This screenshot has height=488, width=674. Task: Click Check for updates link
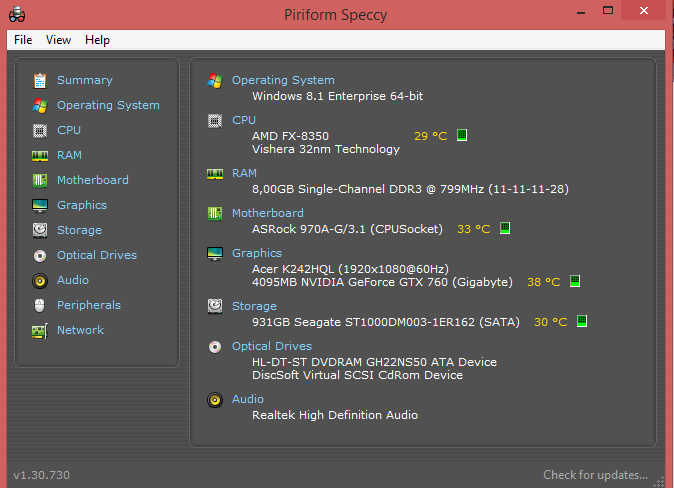tap(595, 475)
